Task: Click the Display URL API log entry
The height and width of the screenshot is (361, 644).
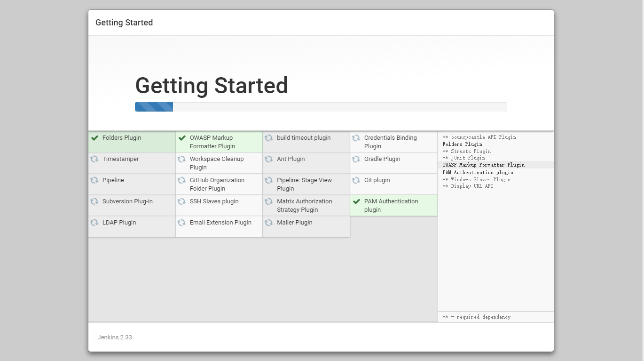Action: point(468,186)
